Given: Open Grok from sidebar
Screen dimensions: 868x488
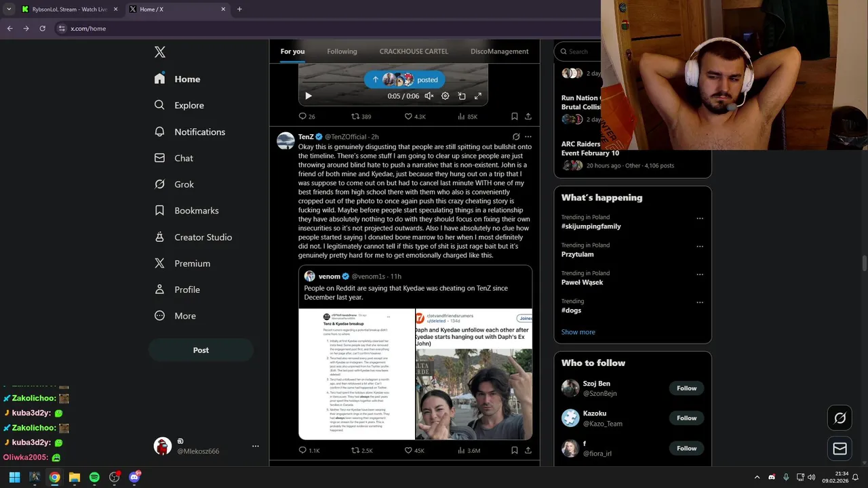Looking at the screenshot, I should (x=174, y=184).
